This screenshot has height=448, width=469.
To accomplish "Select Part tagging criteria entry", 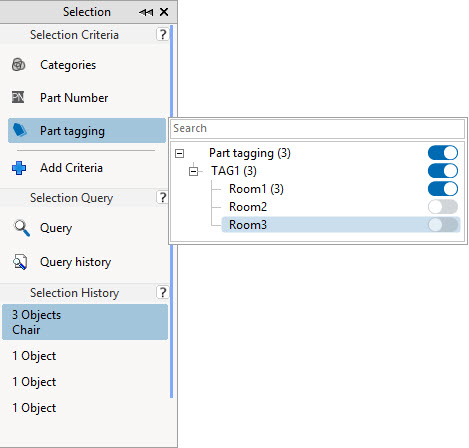I will pos(87,130).
